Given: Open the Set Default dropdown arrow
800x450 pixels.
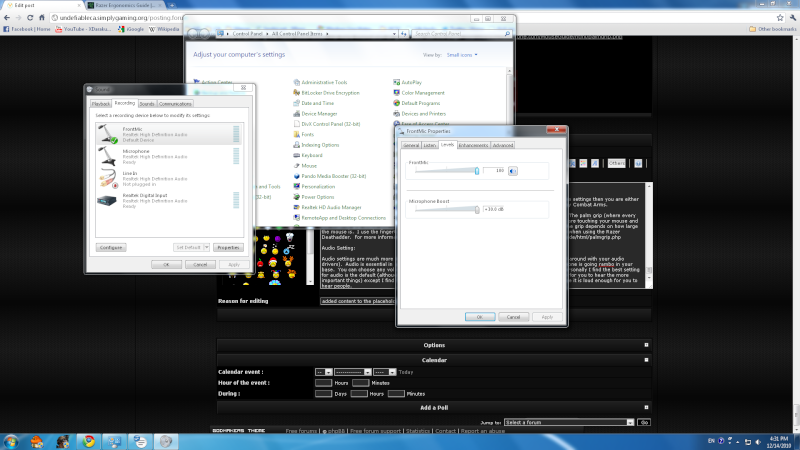Looking at the screenshot, I should (207, 247).
